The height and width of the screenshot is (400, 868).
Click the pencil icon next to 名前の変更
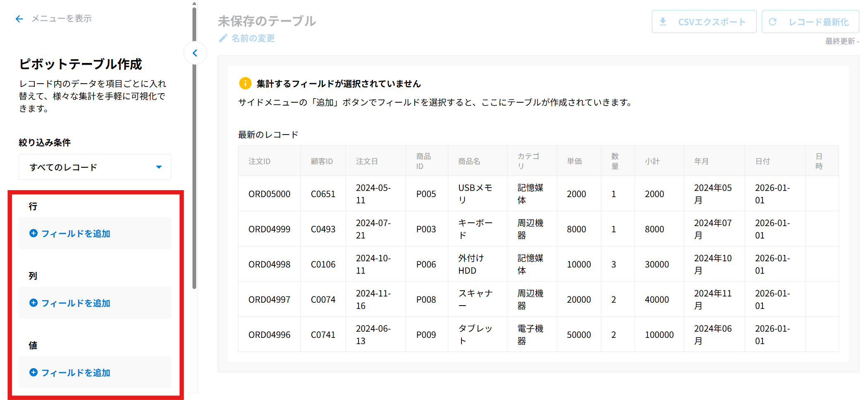click(223, 38)
